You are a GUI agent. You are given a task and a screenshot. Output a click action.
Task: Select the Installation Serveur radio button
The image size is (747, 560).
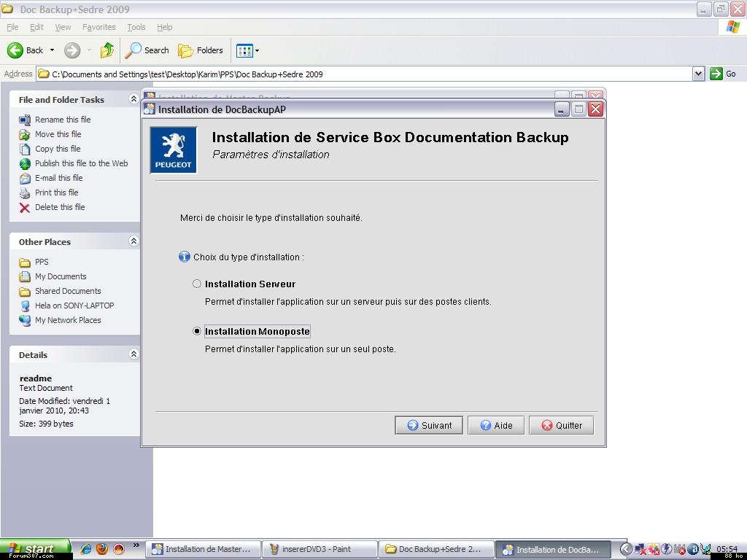coord(197,284)
